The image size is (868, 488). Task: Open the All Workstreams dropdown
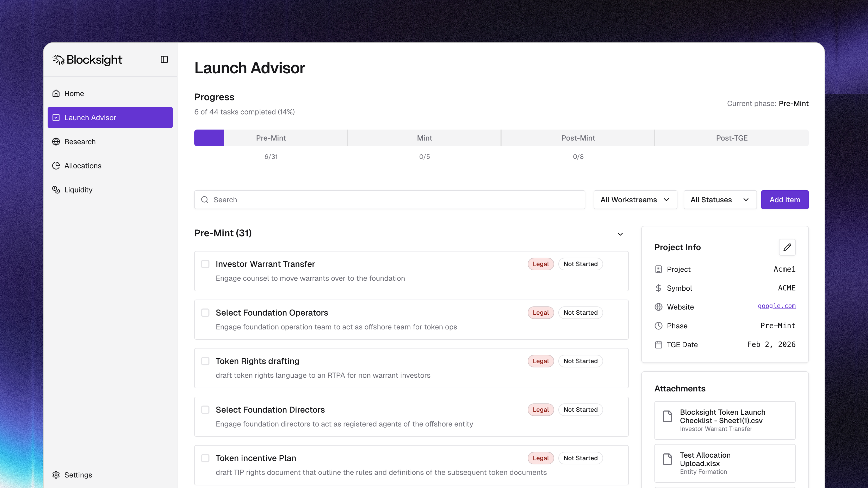point(635,200)
